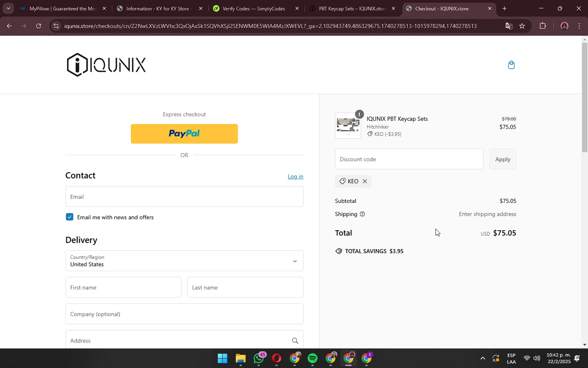Image resolution: width=588 pixels, height=368 pixels.
Task: Toggle Email me with news and offers
Action: tap(69, 217)
